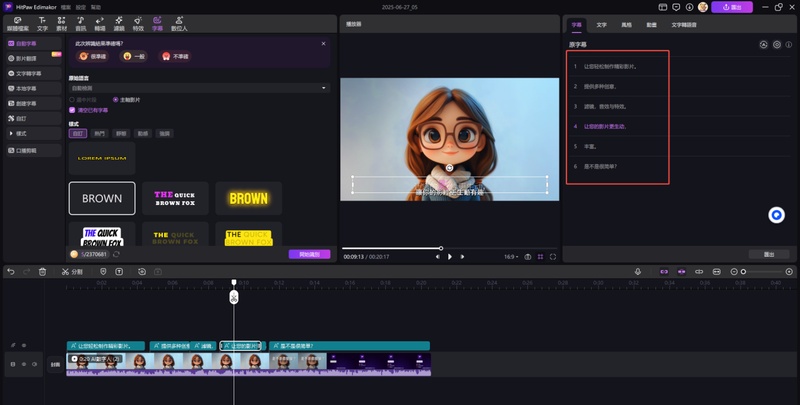Switch to the 風格 tab in right panel
The height and width of the screenshot is (405, 800).
coord(627,24)
